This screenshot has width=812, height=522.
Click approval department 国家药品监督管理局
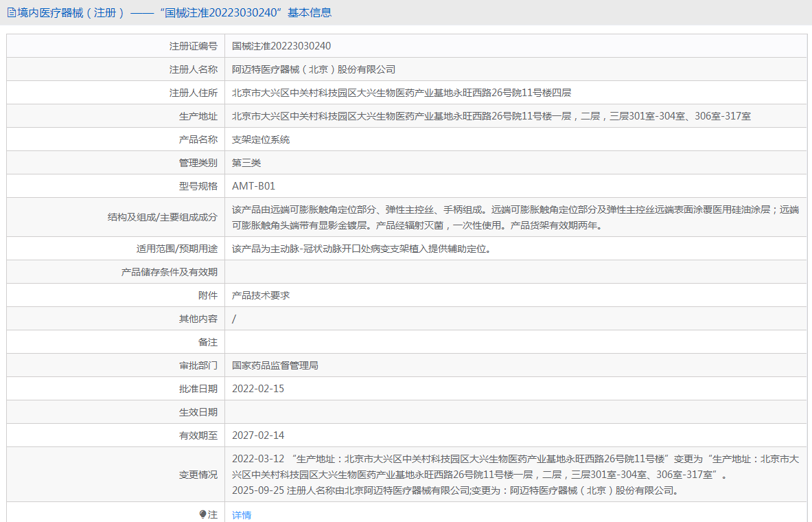pos(275,365)
